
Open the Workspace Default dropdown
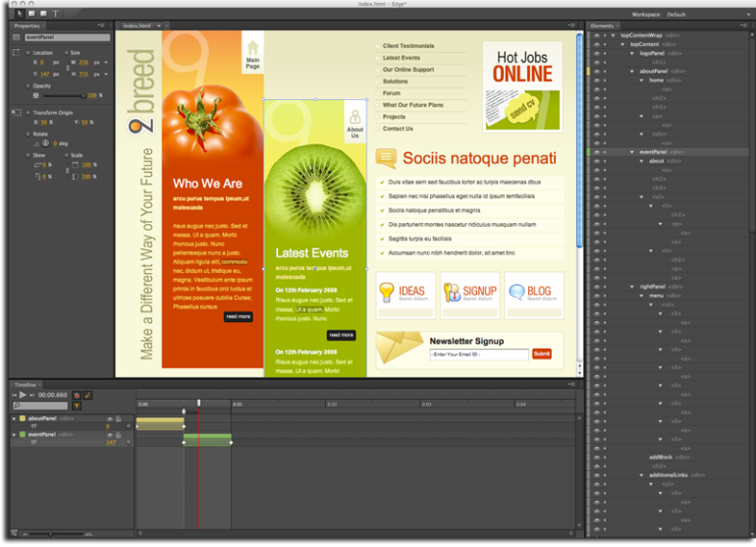point(675,15)
